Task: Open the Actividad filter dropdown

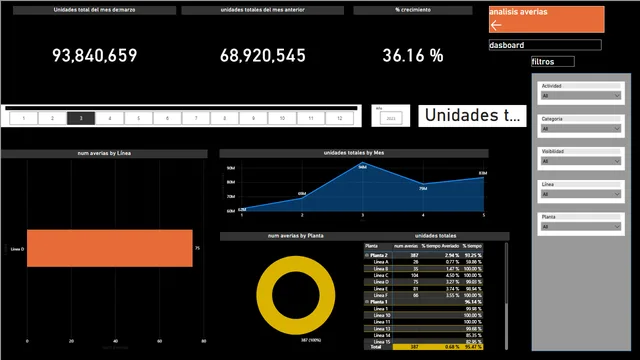Action: [x=580, y=96]
